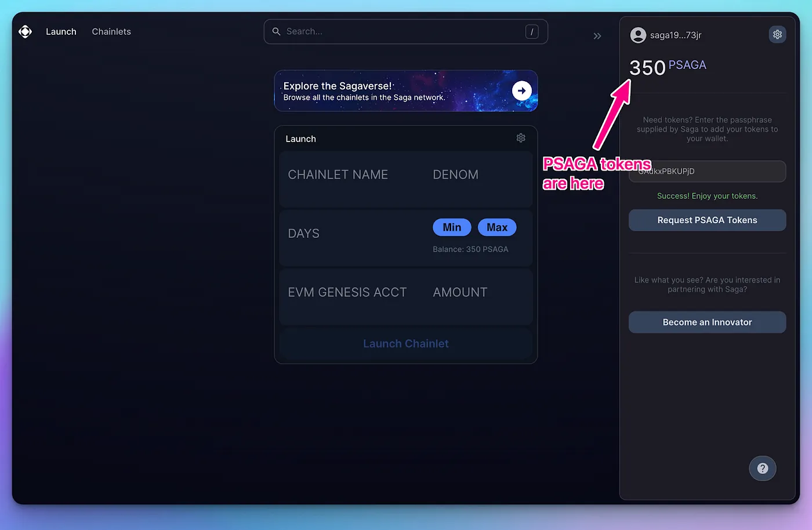Open the Explore the Sagaverse banner

pos(405,91)
